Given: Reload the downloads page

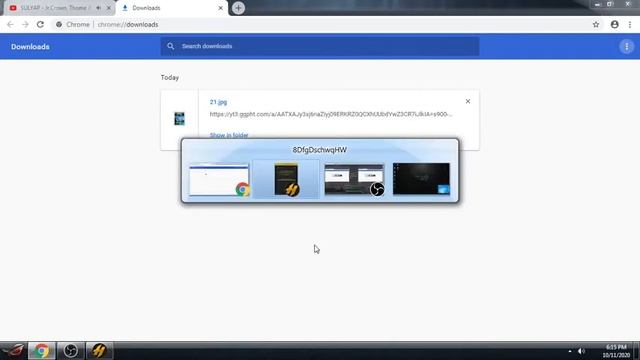Looking at the screenshot, I should pyautogui.click(x=40, y=24).
